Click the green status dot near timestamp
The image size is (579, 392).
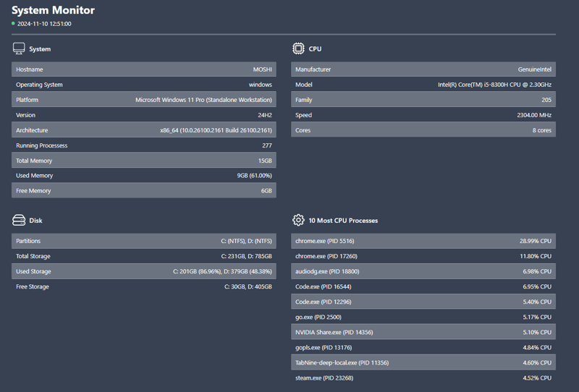point(13,23)
